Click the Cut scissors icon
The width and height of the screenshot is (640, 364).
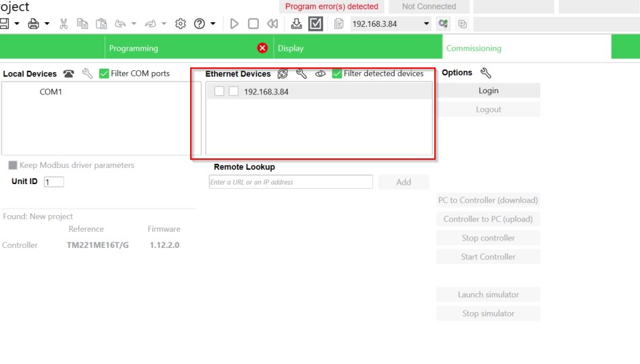pos(63,24)
